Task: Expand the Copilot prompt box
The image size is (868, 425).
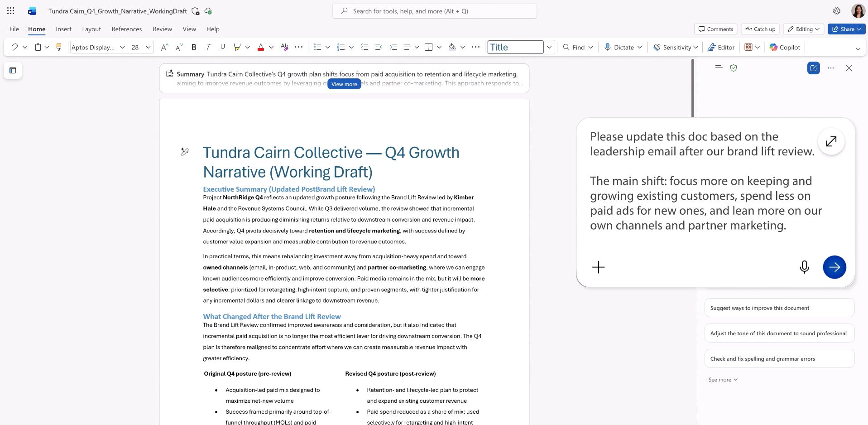Action: [x=831, y=141]
